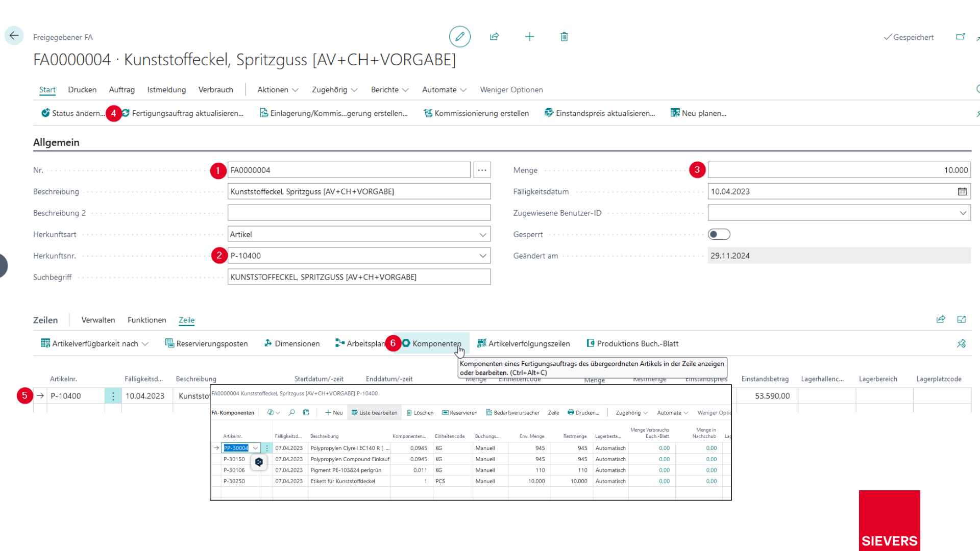This screenshot has height=551, width=980.
Task: Open the Fälligkeitsdatum calendar picker
Action: click(x=962, y=191)
